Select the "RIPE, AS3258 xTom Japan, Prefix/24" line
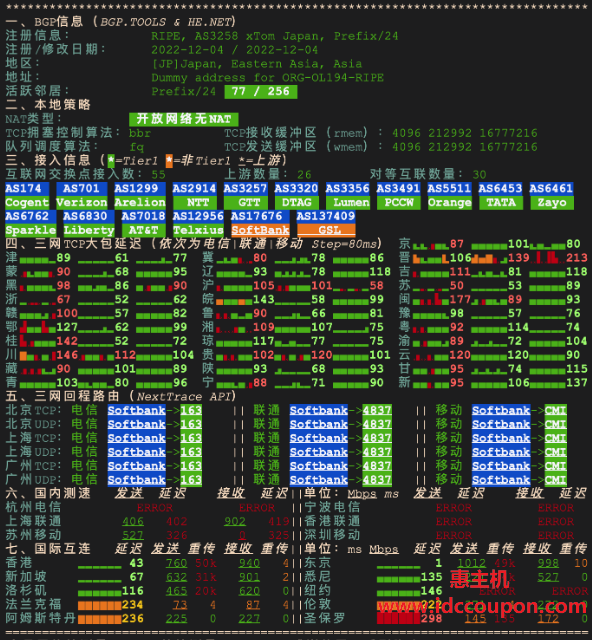The height and width of the screenshot is (640, 592). pyautogui.click(x=274, y=36)
